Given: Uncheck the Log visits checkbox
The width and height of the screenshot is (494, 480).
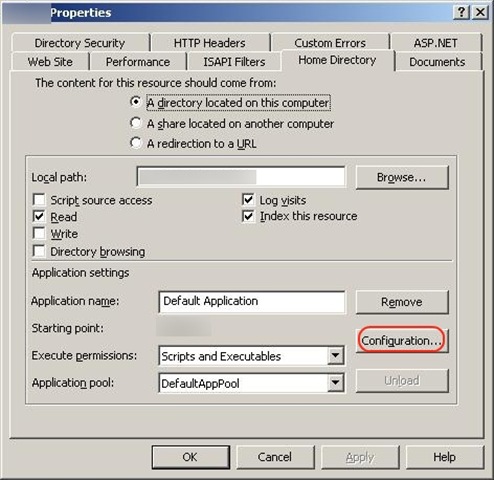Looking at the screenshot, I should point(248,200).
